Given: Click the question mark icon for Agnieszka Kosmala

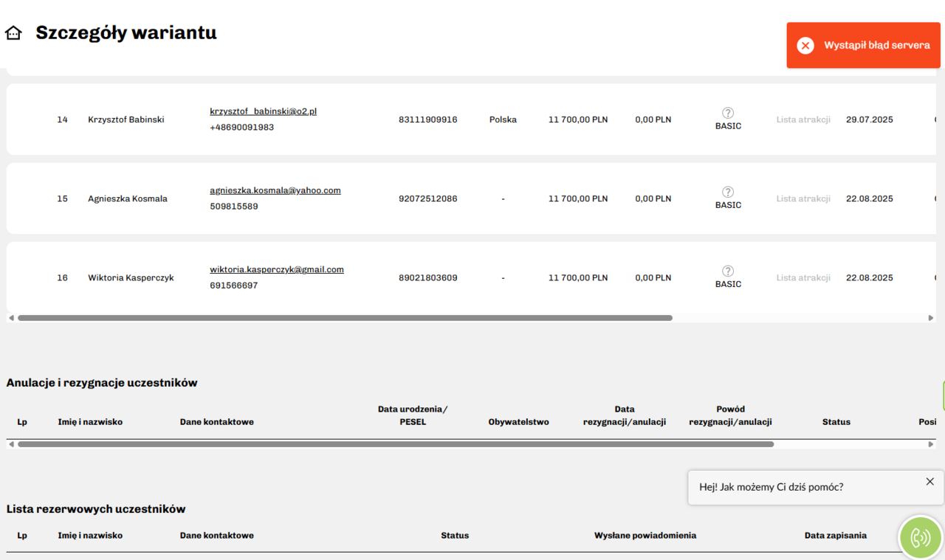Looking at the screenshot, I should pos(728,192).
